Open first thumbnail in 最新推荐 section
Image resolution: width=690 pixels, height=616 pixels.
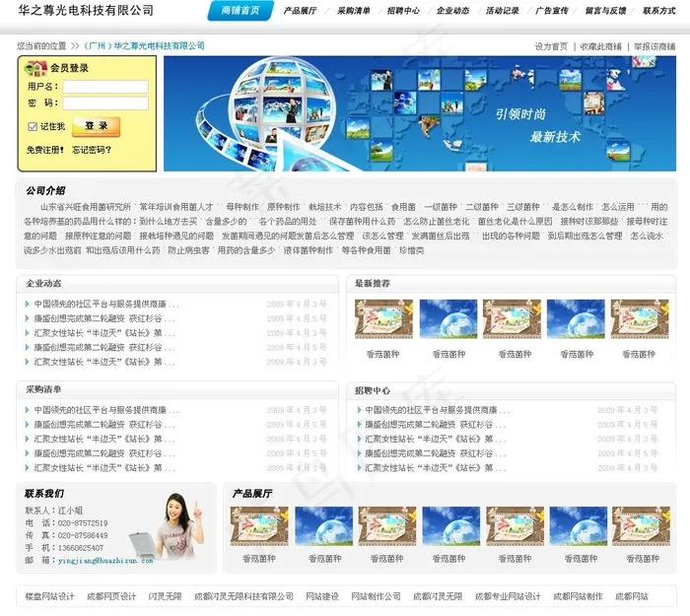(x=383, y=320)
